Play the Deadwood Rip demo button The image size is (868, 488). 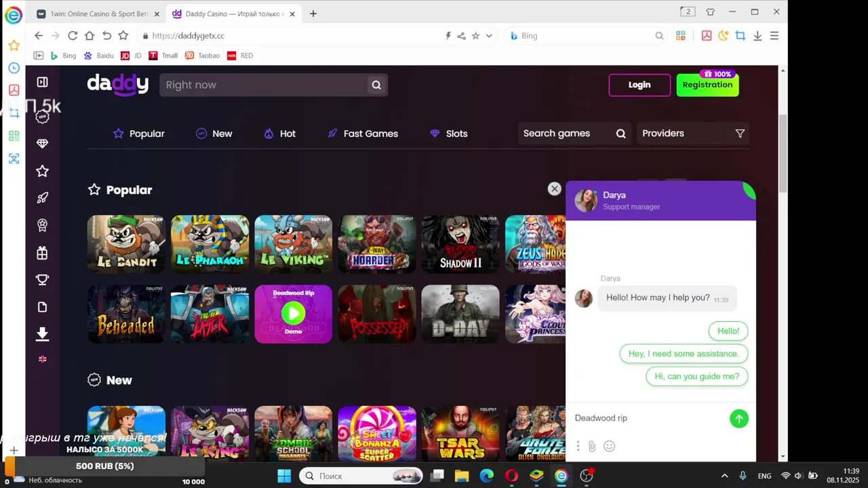294,313
